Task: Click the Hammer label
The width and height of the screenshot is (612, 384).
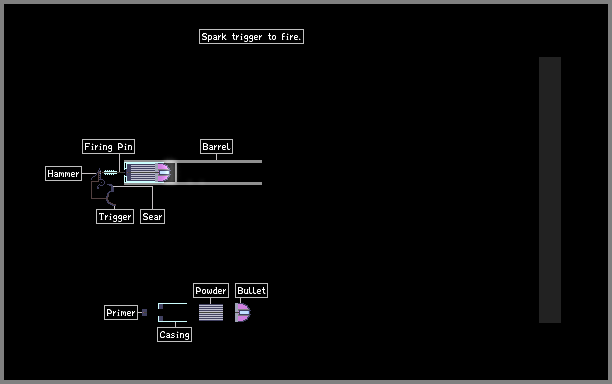Action: click(63, 174)
